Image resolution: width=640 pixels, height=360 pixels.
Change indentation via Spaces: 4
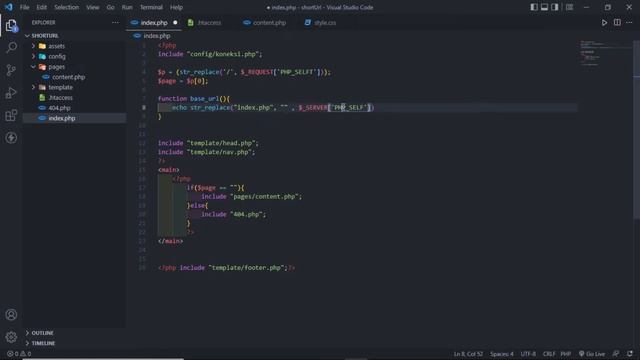(x=502, y=354)
